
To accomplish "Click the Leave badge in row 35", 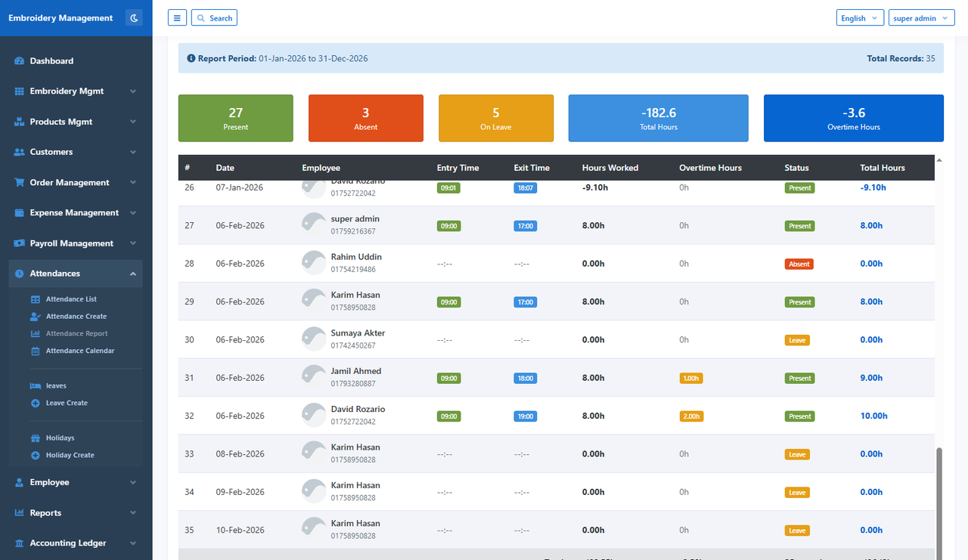I will coord(797,531).
